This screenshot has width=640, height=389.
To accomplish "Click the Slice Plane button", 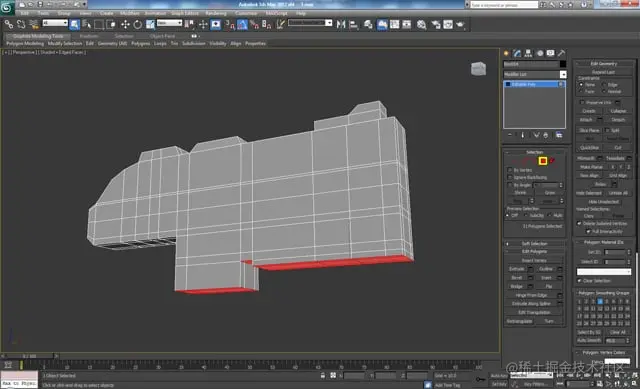I will tap(589, 130).
